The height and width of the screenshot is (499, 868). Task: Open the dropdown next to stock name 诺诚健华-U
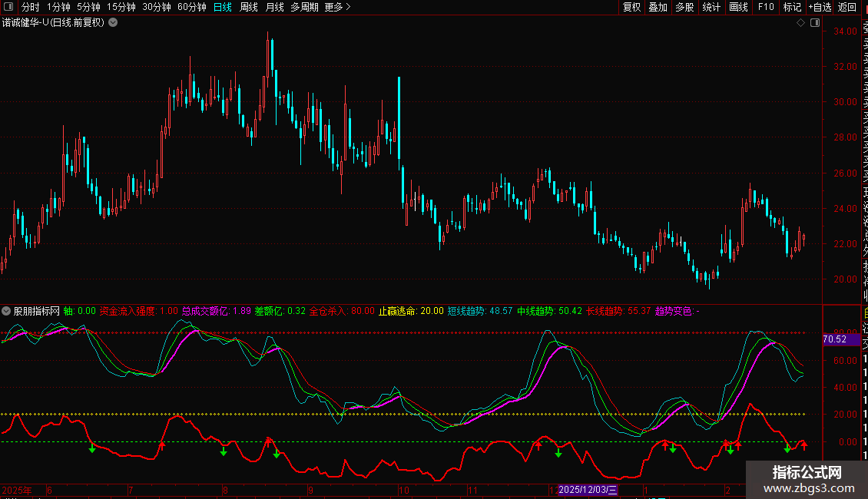pos(114,22)
